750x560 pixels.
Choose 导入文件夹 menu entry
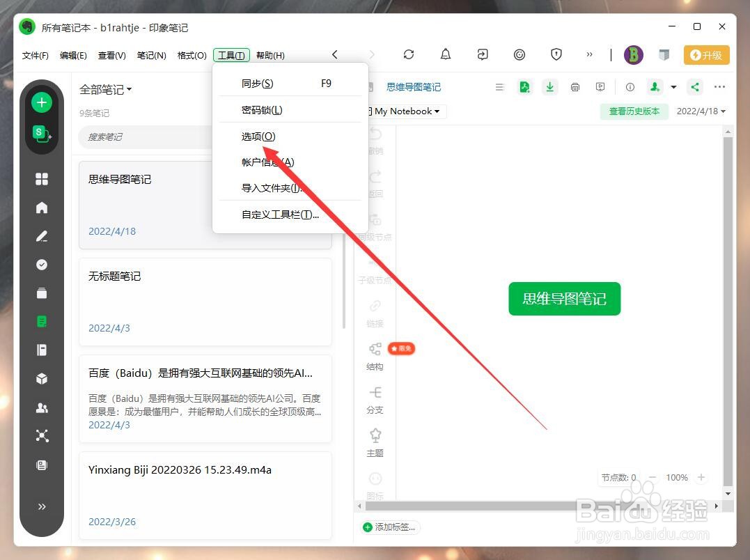(x=290, y=188)
